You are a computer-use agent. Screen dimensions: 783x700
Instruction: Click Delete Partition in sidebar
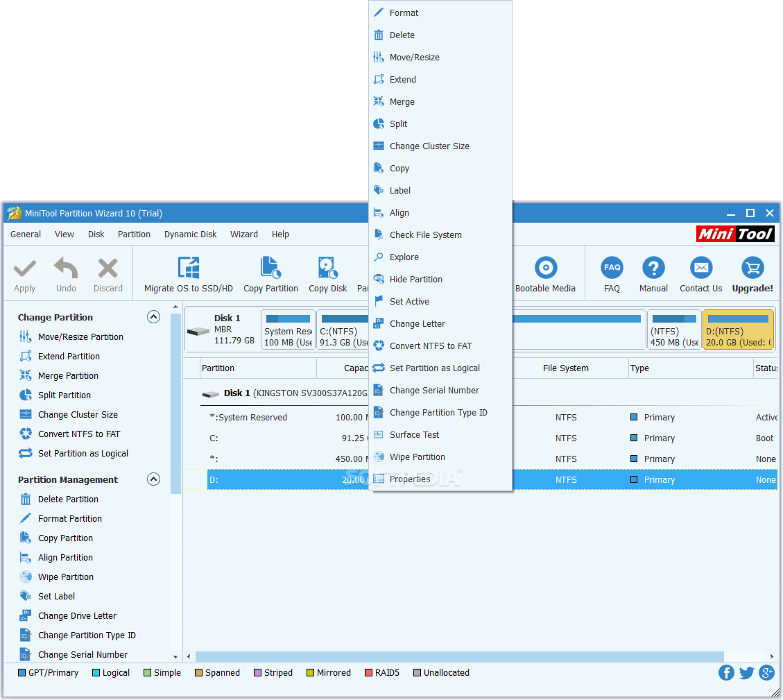pos(59,499)
